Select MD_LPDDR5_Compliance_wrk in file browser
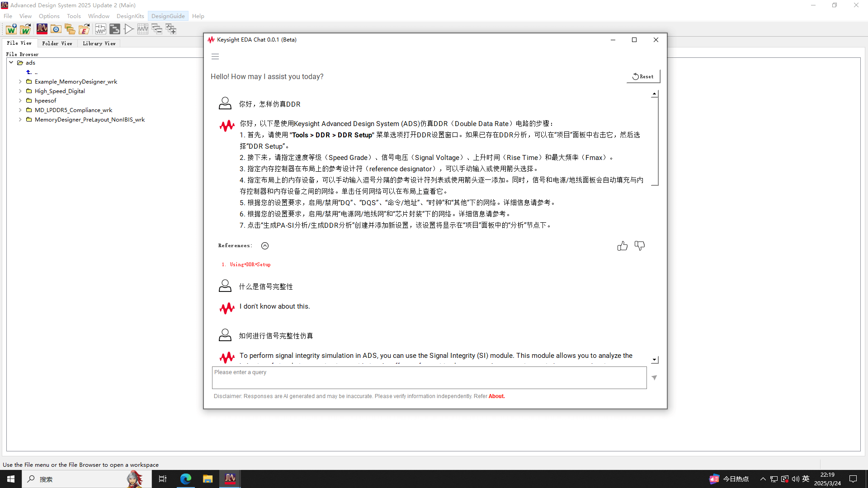This screenshot has height=488, width=868. (73, 110)
